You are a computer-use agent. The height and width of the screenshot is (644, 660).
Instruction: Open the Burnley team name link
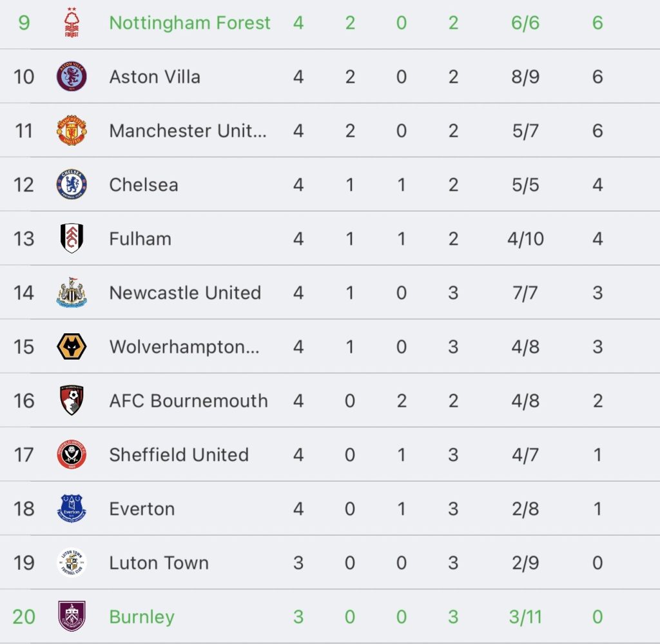pyautogui.click(x=142, y=617)
